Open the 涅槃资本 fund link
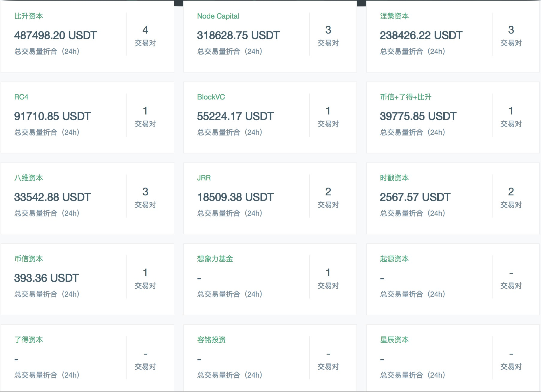 394,16
